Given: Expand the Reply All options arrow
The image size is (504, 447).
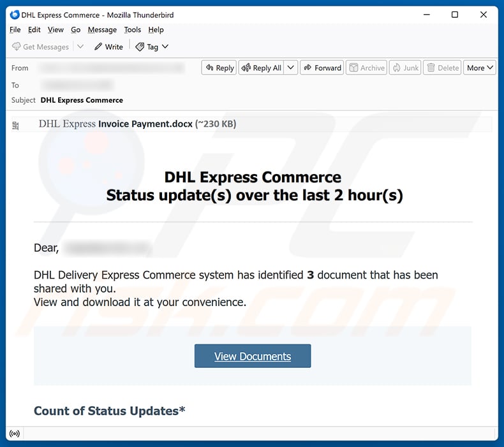Looking at the screenshot, I should 290,68.
